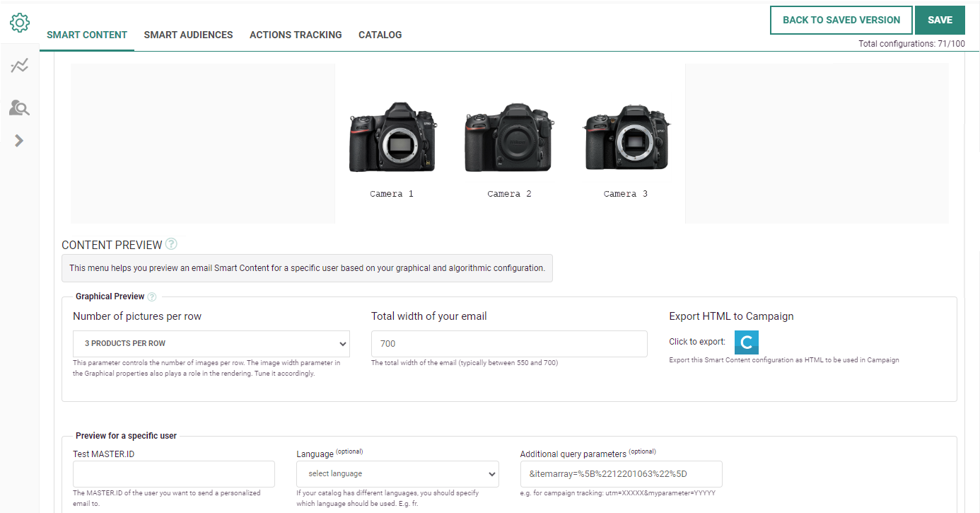Open the settings gear icon in sidebar
Screen dimensions: 980x513
tap(20, 23)
